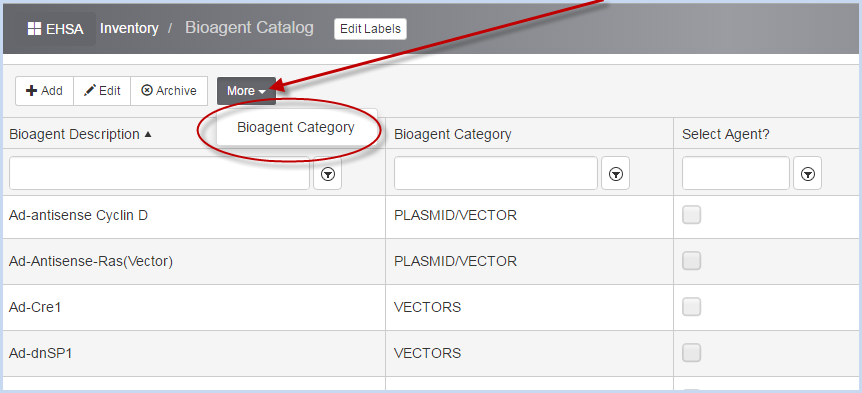862x393 pixels.
Task: Add a new bioagent
Action: point(45,91)
